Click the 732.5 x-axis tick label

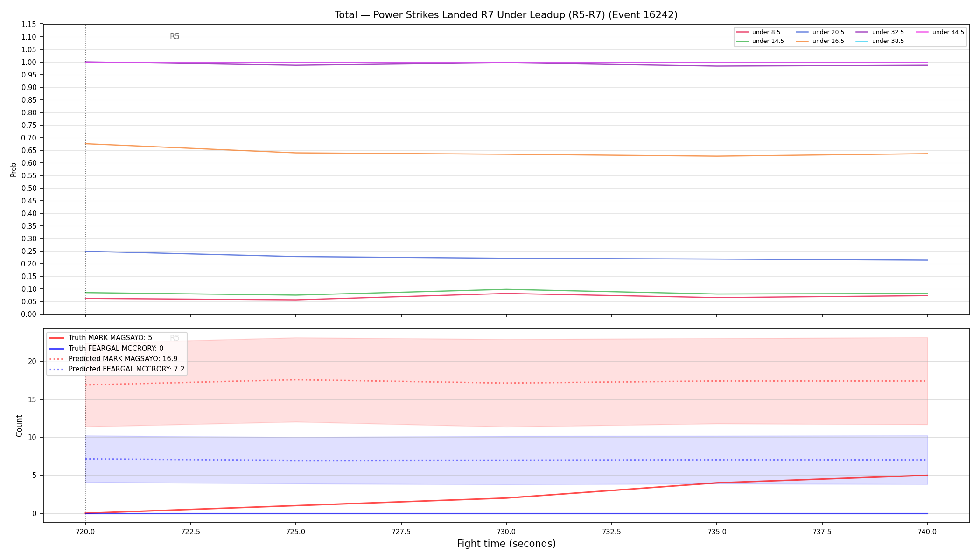611,532
